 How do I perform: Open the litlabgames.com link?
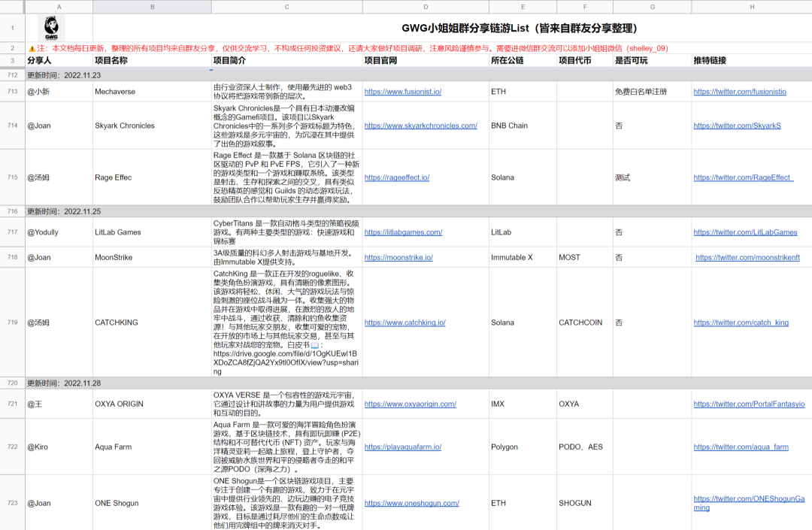click(x=403, y=232)
